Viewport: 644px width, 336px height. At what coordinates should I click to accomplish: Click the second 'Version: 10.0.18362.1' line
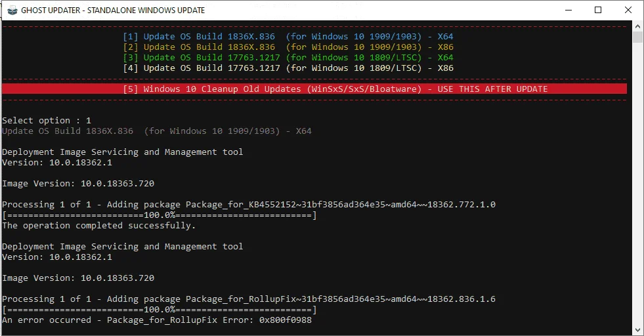tap(57, 257)
